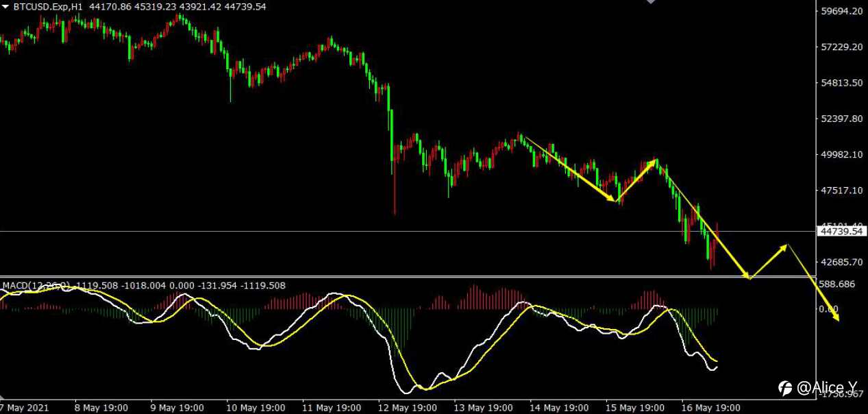Viewport: 868px width, 414px height.
Task: Click the current price tag on the price axis
Action: [x=843, y=232]
